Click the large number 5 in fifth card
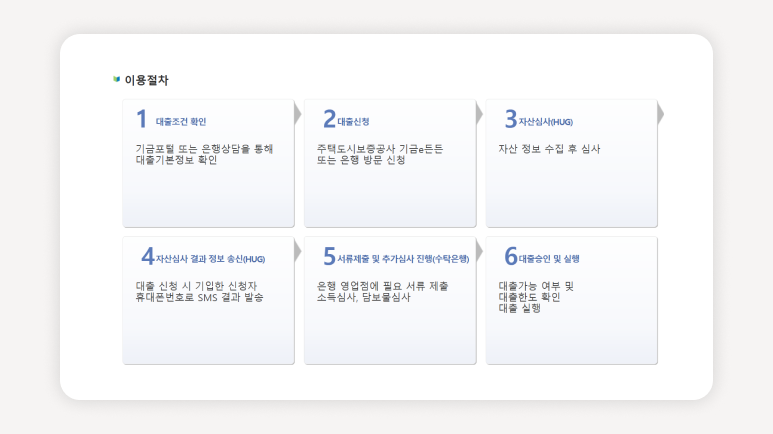This screenshot has width=773, height=434. pos(329,256)
